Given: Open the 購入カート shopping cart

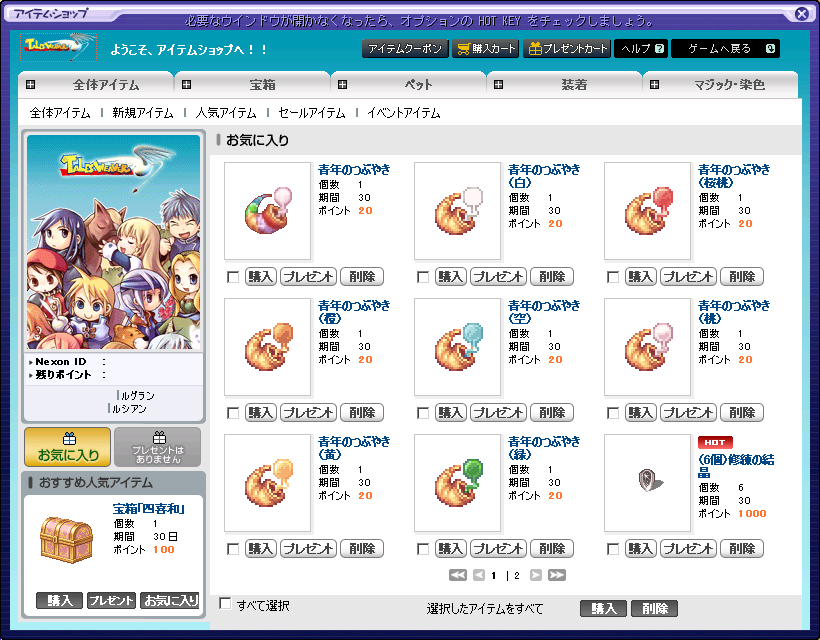Looking at the screenshot, I should click(x=486, y=49).
